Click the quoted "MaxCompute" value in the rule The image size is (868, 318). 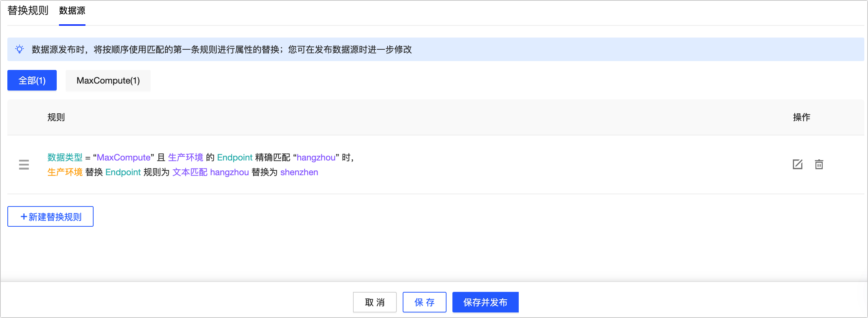tap(123, 157)
